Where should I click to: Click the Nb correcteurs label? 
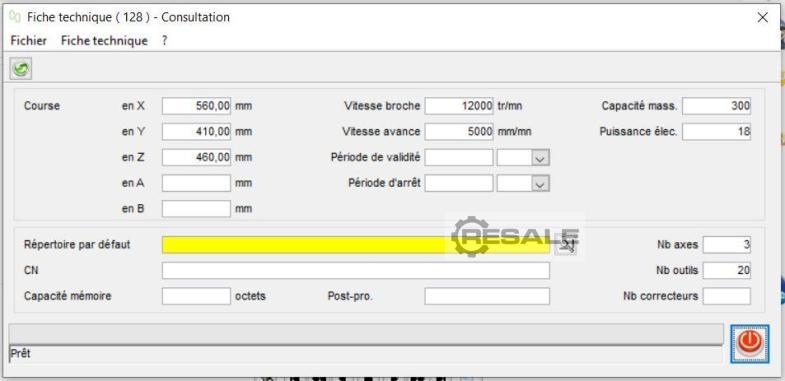[660, 296]
